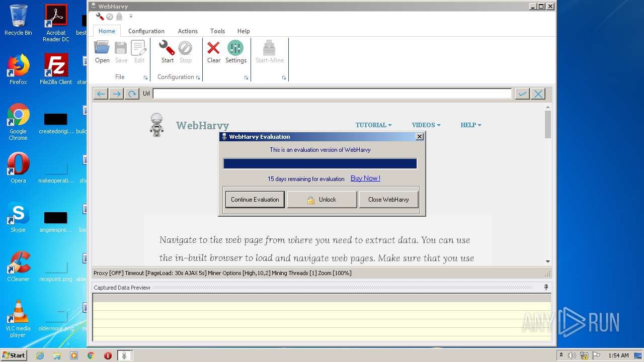Open the Actions ribbon tab
The width and height of the screenshot is (644, 362).
[188, 31]
